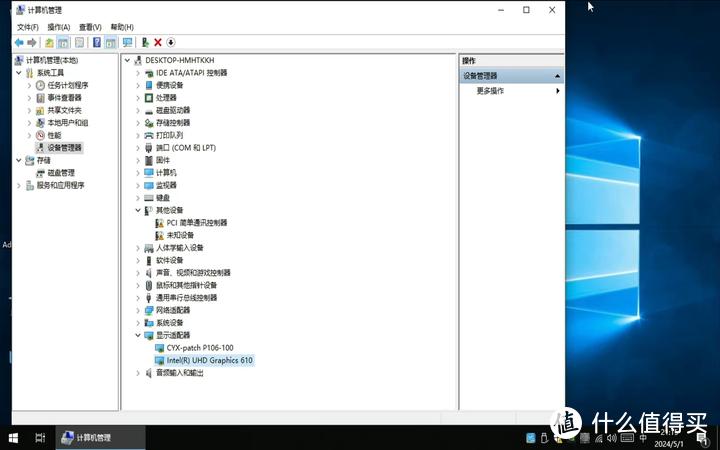The image size is (720, 450).
Task: Collapse the 显示适配器 category
Action: click(138, 335)
